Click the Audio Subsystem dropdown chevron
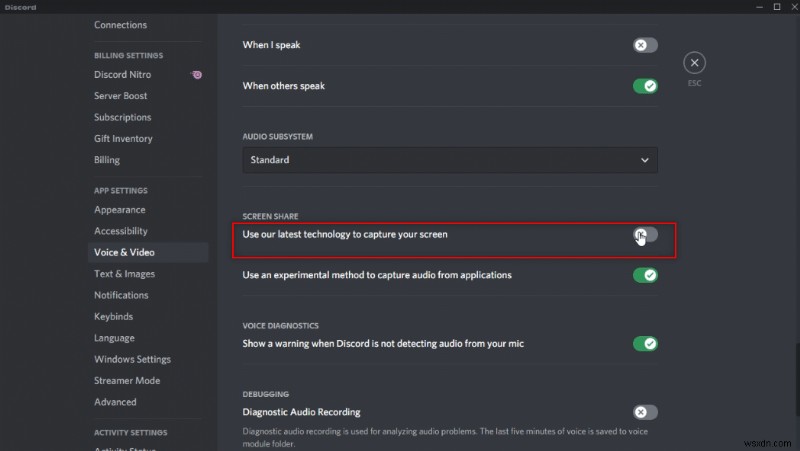Image resolution: width=800 pixels, height=451 pixels. (645, 160)
